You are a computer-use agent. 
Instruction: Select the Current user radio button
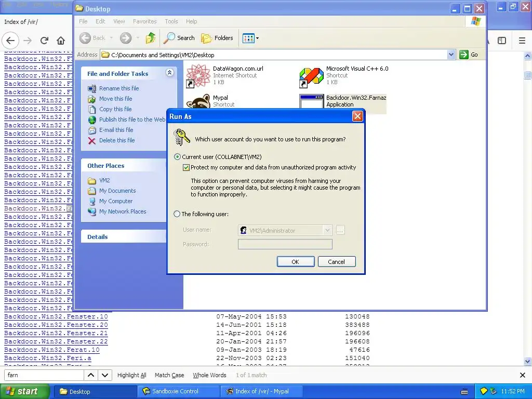177,157
